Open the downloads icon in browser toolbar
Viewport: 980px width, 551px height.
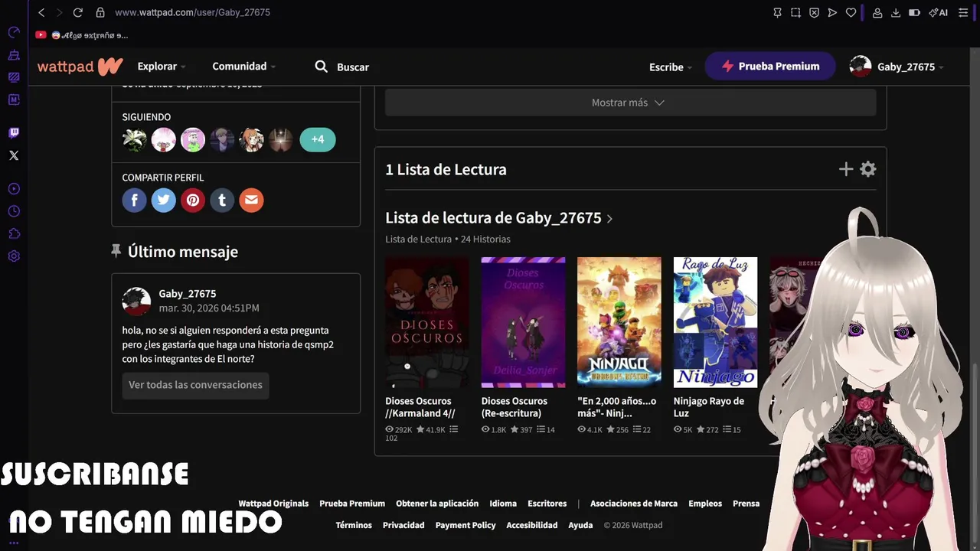[896, 12]
